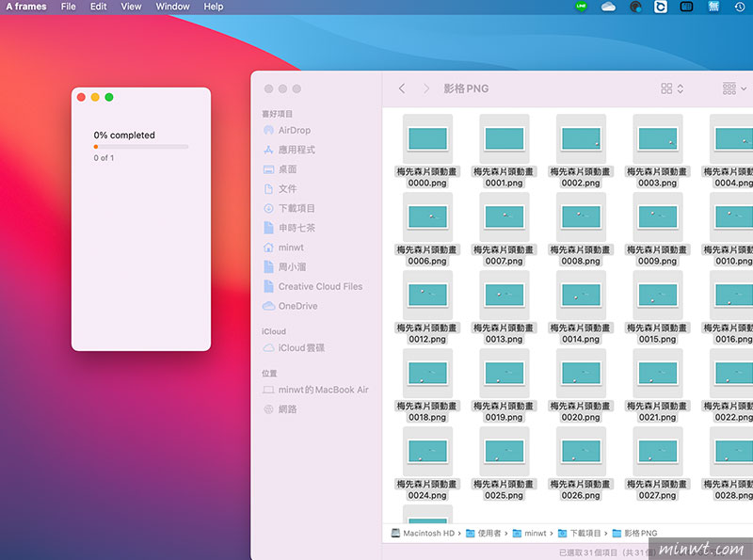Select thumbnail of 0027.png
Screen dimensions: 753x560
tap(658, 452)
